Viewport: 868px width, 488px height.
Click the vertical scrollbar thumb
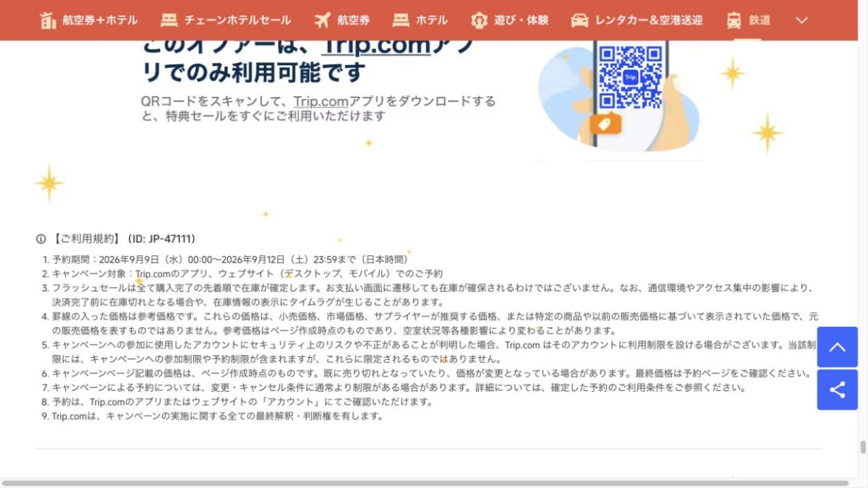click(x=862, y=447)
